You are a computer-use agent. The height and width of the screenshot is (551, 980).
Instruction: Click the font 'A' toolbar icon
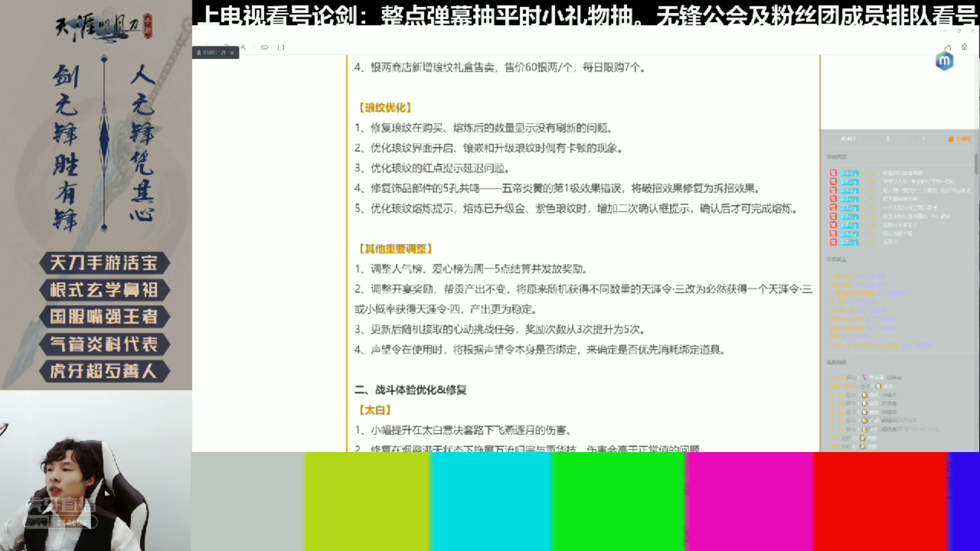243,47
